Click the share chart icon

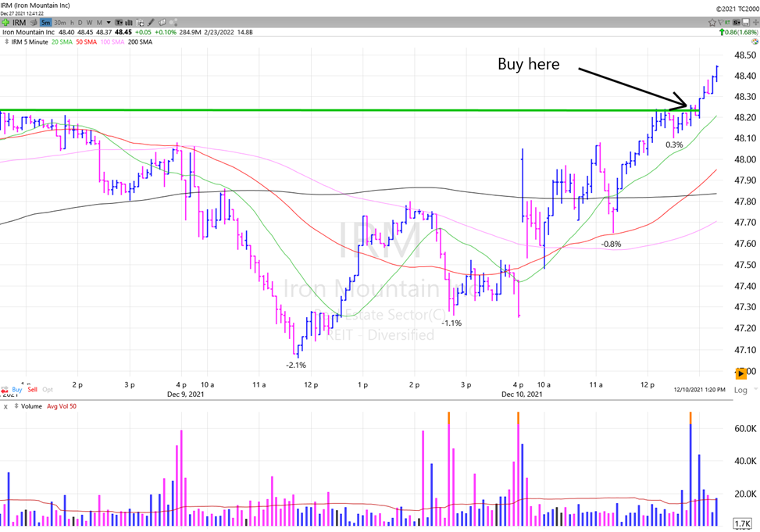pos(173,23)
